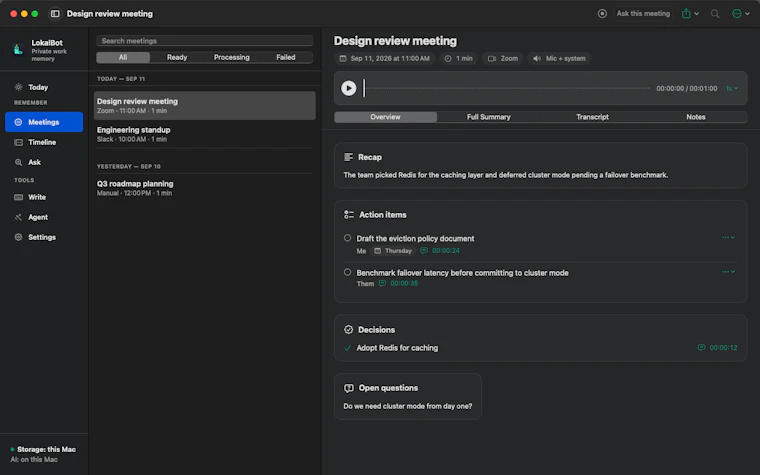Jump to decision timestamp 00:00:12
The width and height of the screenshot is (760, 475).
(717, 348)
